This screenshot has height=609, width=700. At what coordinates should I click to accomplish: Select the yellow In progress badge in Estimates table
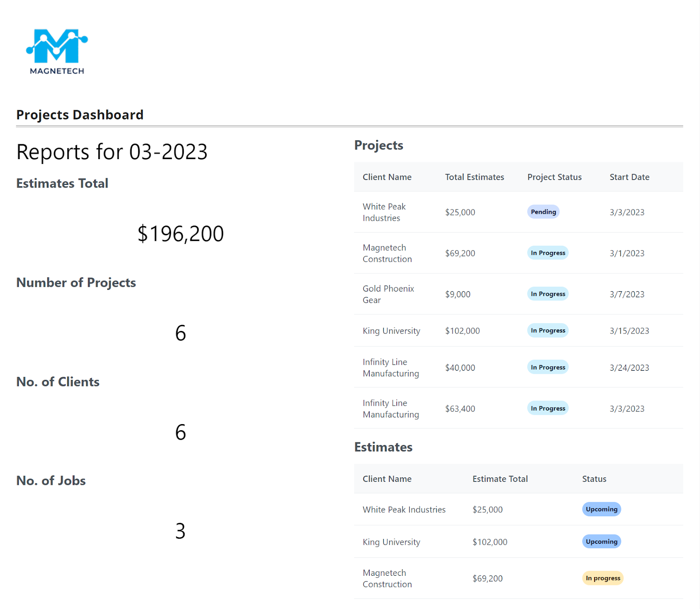tap(602, 578)
